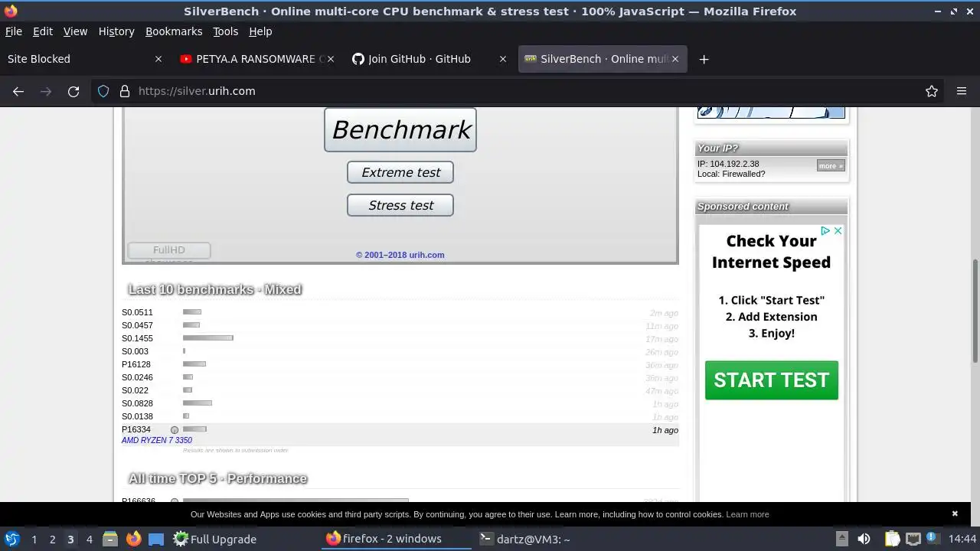Click the S0.0511 benchmark entry

(x=400, y=312)
